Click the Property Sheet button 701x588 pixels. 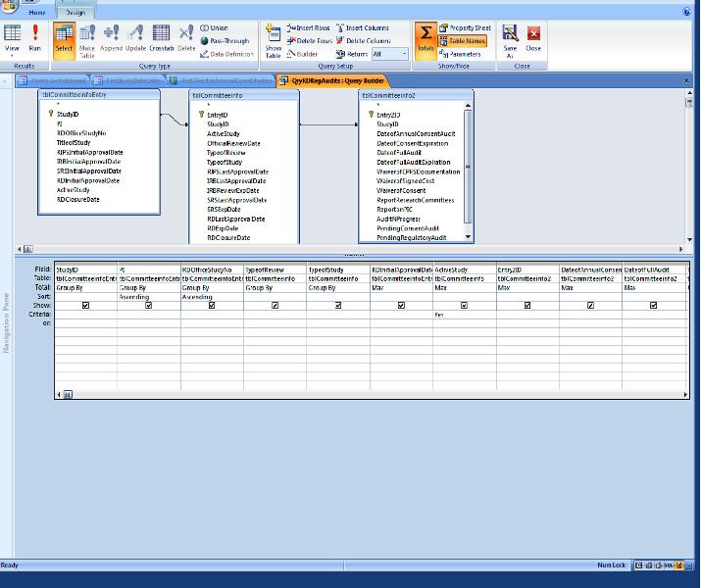[x=465, y=28]
